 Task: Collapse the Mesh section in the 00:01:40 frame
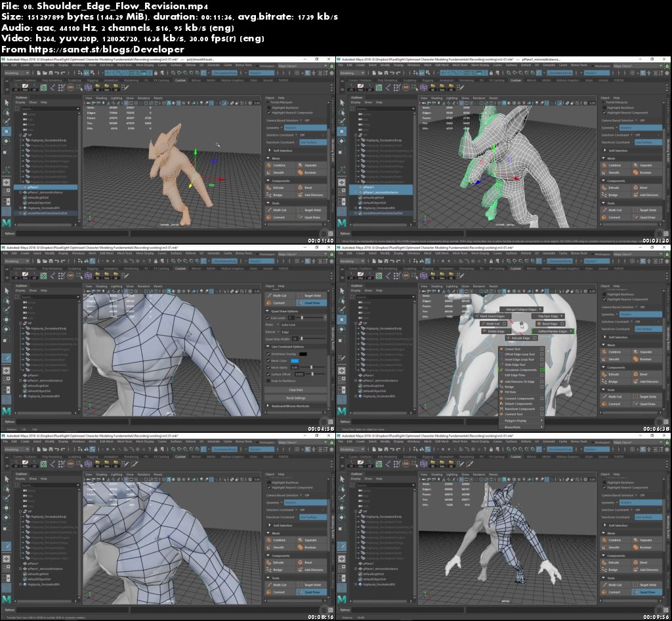268,159
